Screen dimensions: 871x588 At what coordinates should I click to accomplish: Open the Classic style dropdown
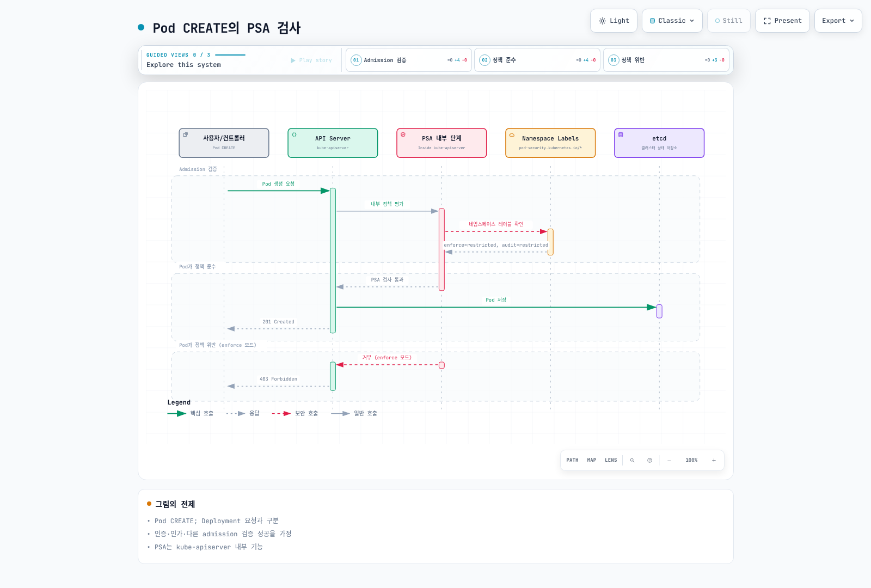(672, 21)
